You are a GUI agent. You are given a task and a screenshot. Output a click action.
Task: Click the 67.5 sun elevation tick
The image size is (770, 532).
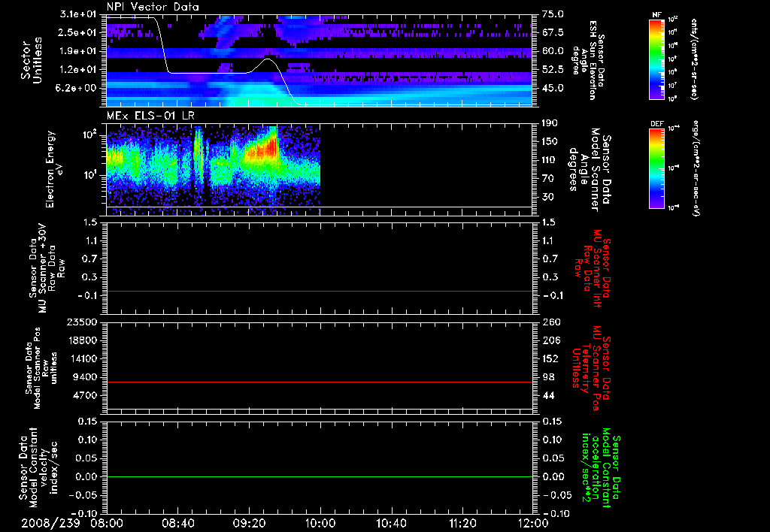553,32
